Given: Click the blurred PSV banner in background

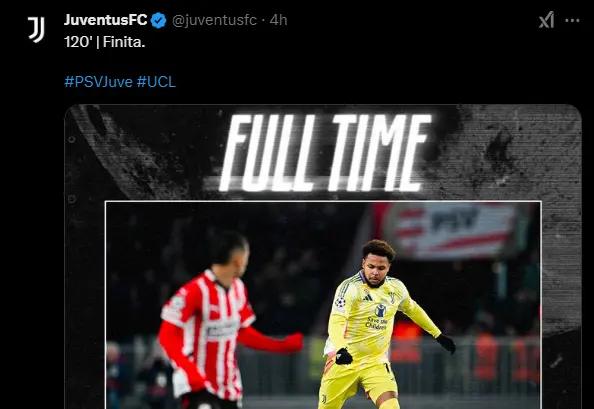Looking at the screenshot, I should click(450, 231).
